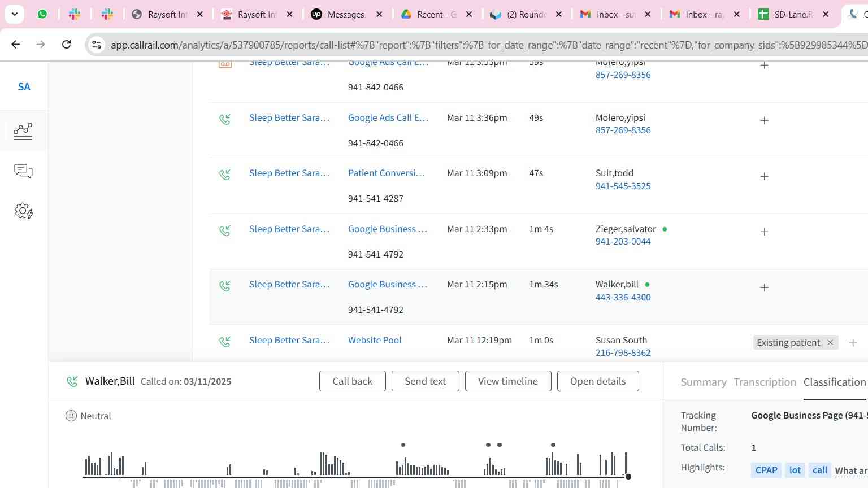
Task: Select the Classification tab
Action: 834,382
